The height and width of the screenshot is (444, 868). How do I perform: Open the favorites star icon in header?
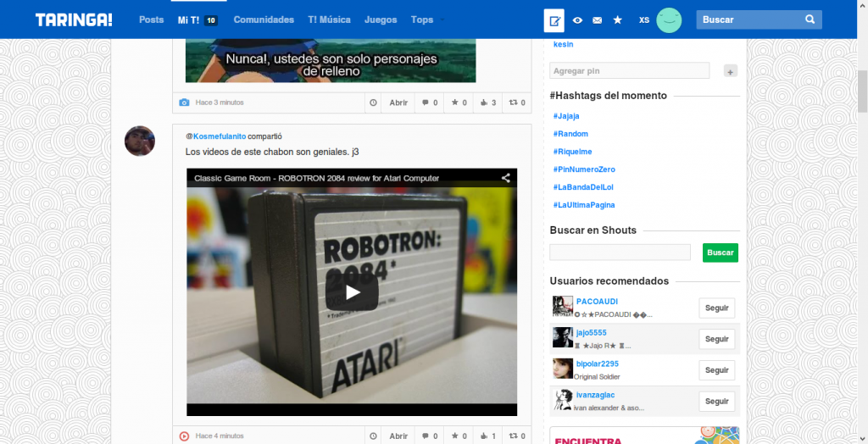(x=618, y=20)
